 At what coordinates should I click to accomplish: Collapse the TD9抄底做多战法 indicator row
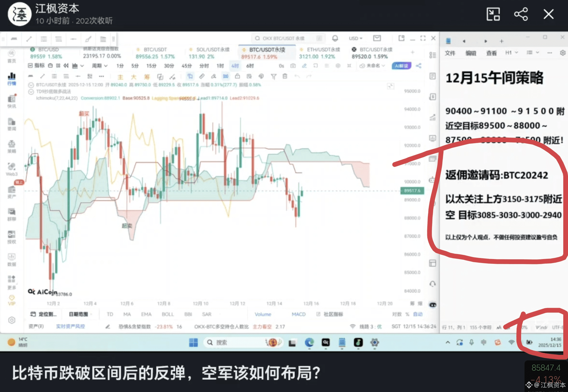(31, 92)
